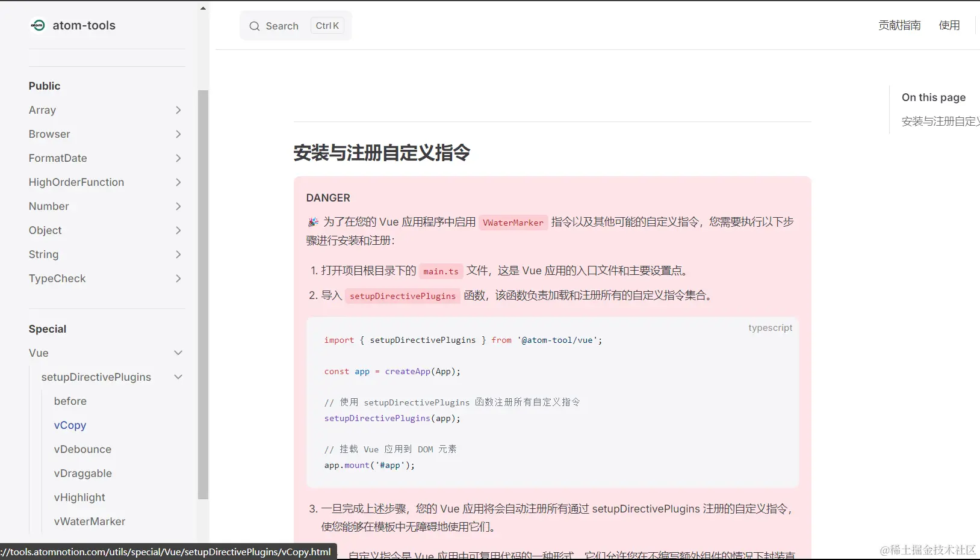Open the vDebounce page link
980x560 pixels.
[82, 449]
